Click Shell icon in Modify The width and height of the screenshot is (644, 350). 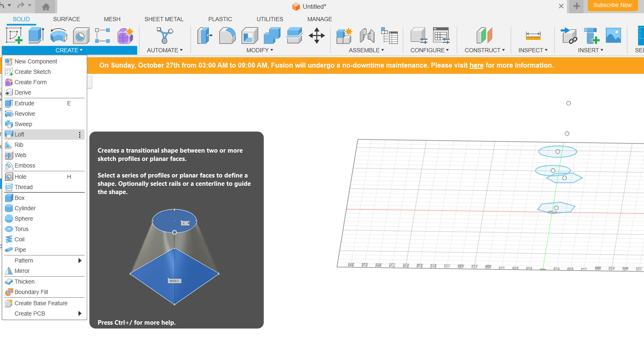[x=250, y=36]
